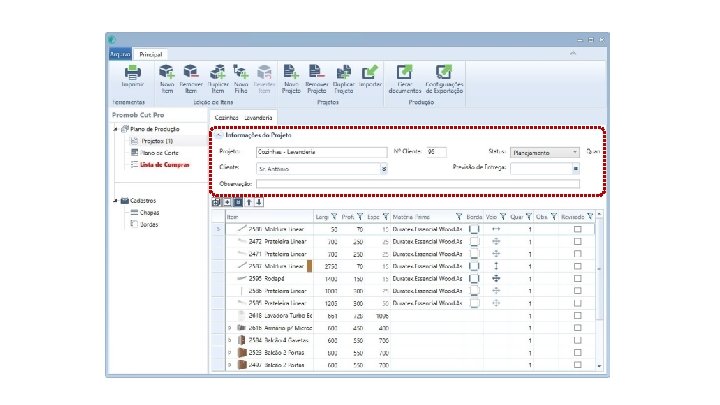Open the Revisado column filter
This screenshot has height=405, width=720.
pos(590,216)
